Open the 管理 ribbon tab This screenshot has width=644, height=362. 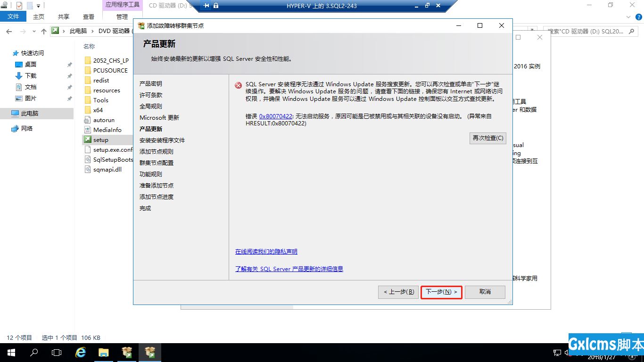coord(122,16)
